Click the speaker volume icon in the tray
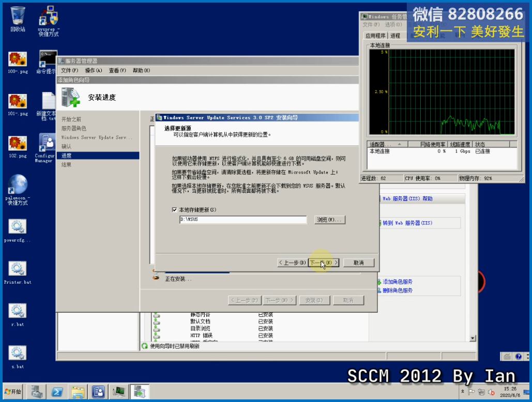 coord(491,392)
